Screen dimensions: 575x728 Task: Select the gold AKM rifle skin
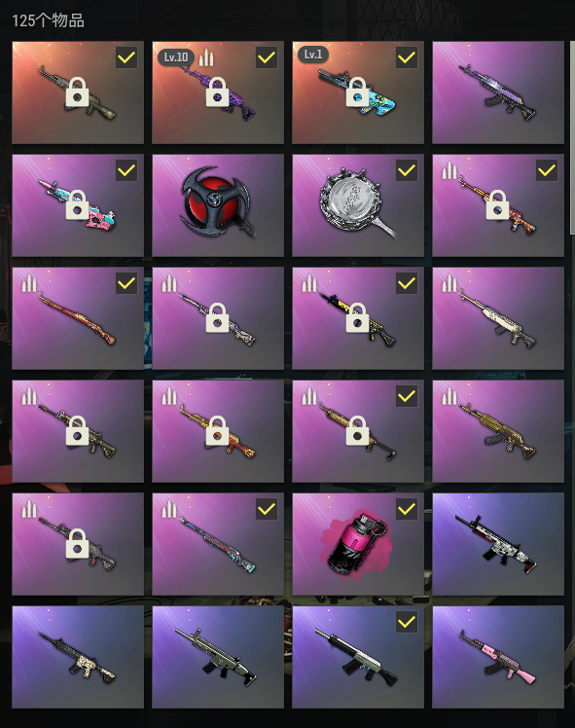click(498, 431)
